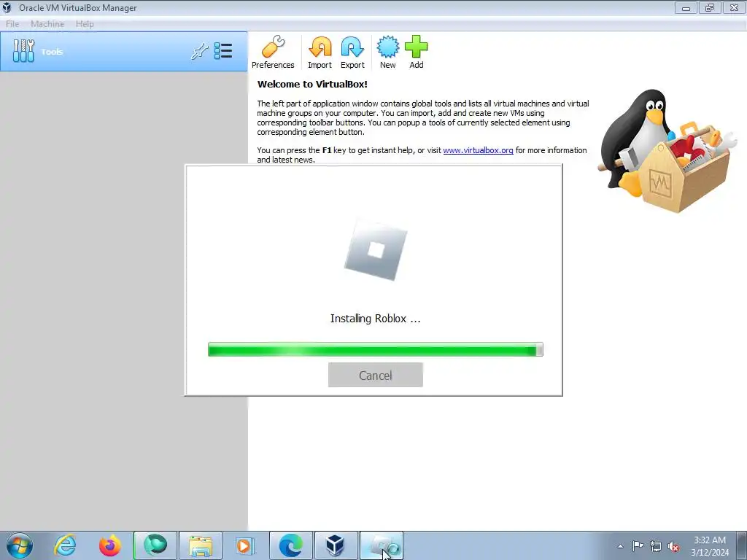Switch to Roblox installer taskbar button

(x=382, y=545)
